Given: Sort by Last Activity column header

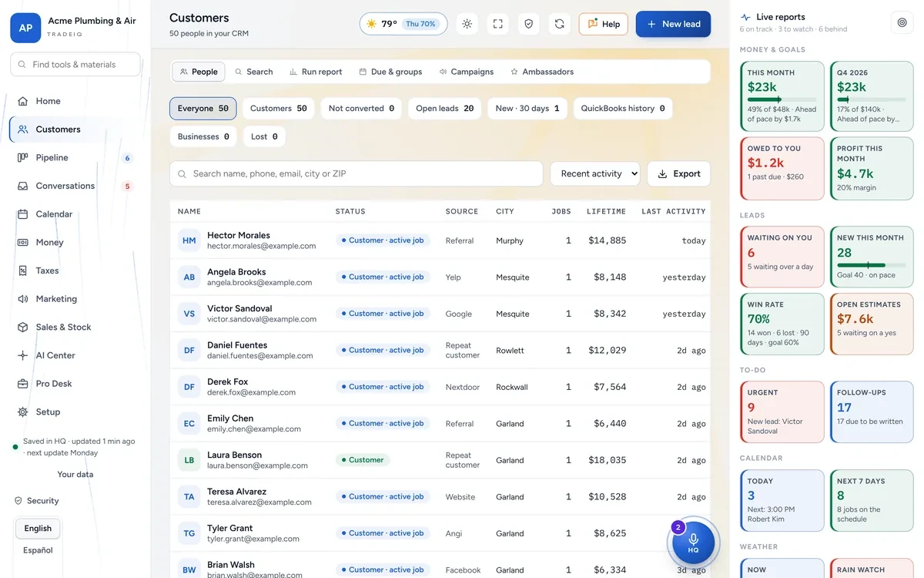Looking at the screenshot, I should [x=674, y=211].
